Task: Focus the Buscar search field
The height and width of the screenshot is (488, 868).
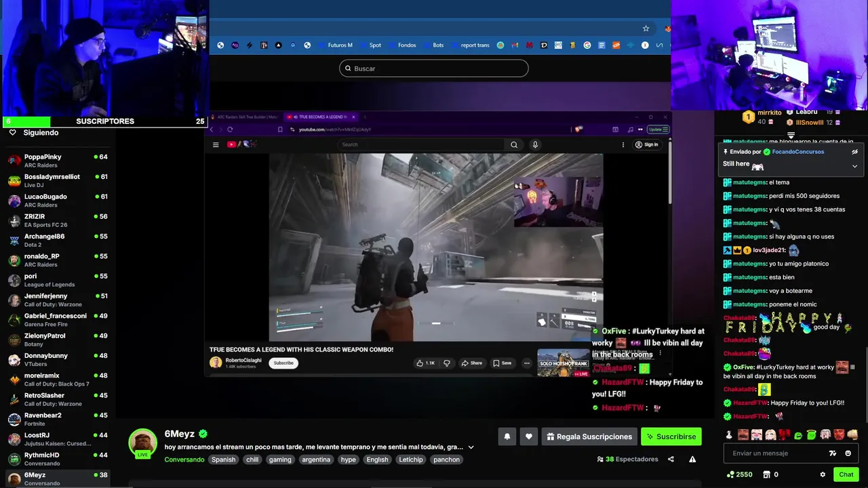Action: pyautogui.click(x=434, y=68)
